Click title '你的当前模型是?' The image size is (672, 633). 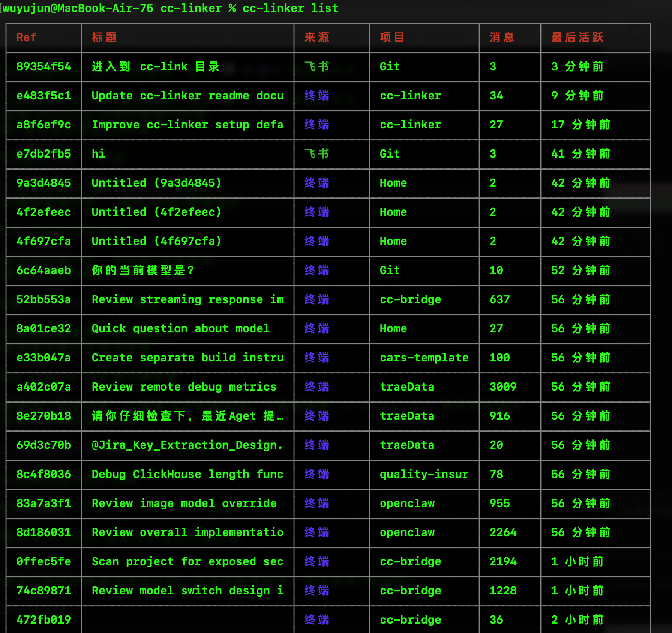(143, 271)
